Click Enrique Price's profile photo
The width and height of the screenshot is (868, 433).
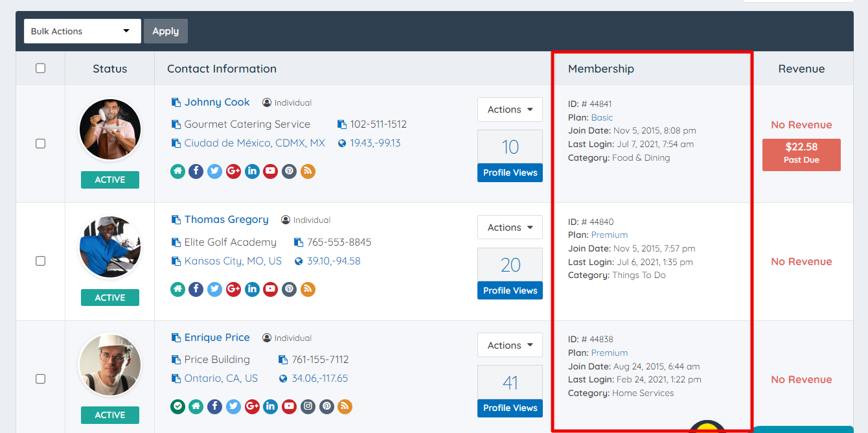coord(110,365)
